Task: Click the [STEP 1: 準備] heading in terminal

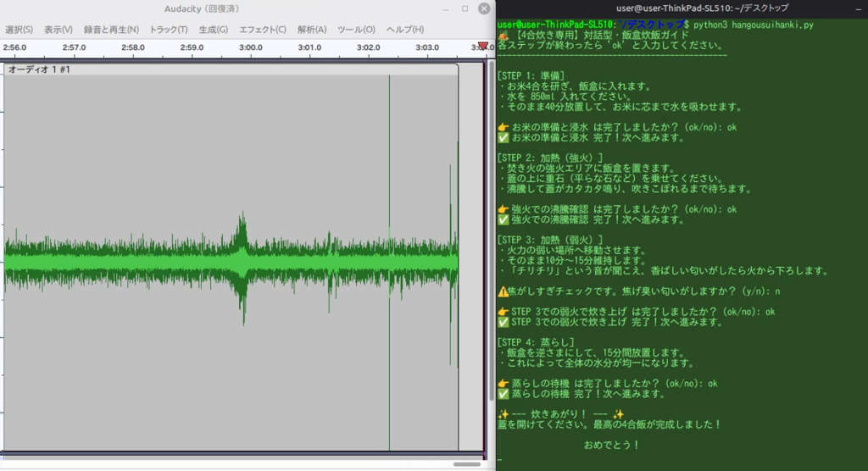Action: point(531,76)
